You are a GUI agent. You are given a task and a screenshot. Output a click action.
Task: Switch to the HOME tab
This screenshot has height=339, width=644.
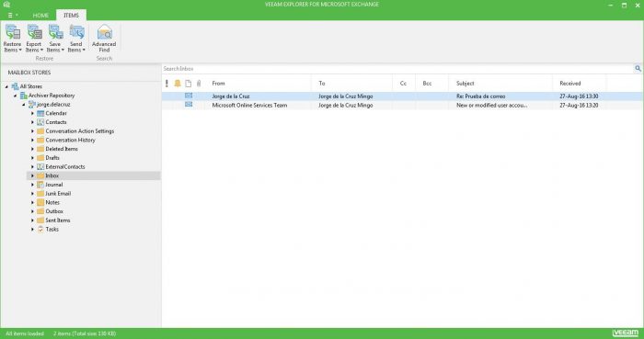(x=40, y=16)
